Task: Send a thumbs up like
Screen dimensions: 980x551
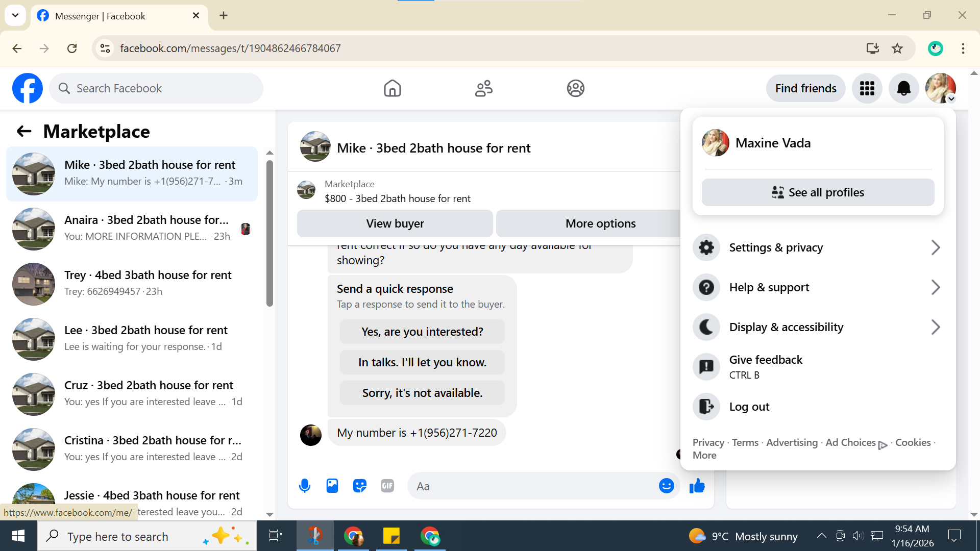Action: coord(697,486)
